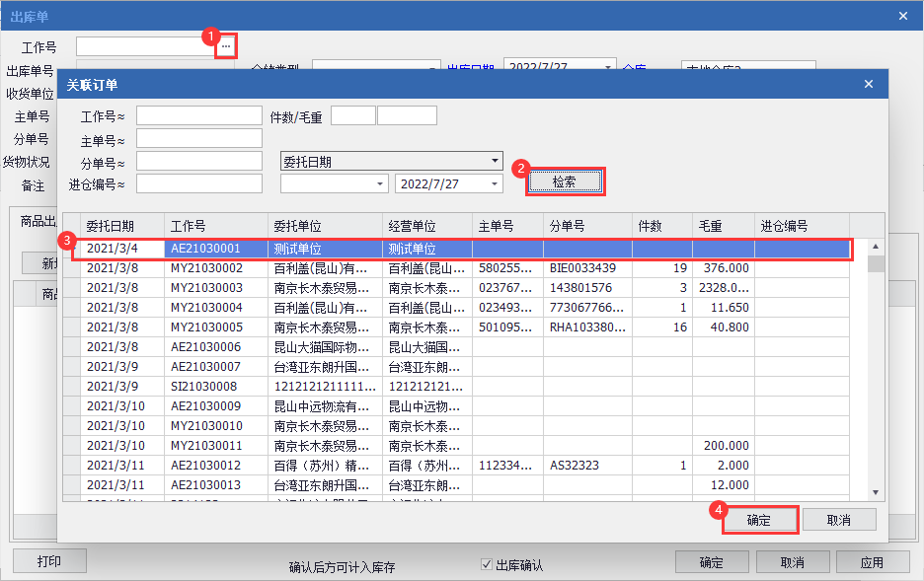The image size is (924, 581).
Task: Close the 关联订单 dialog
Action: click(x=869, y=84)
